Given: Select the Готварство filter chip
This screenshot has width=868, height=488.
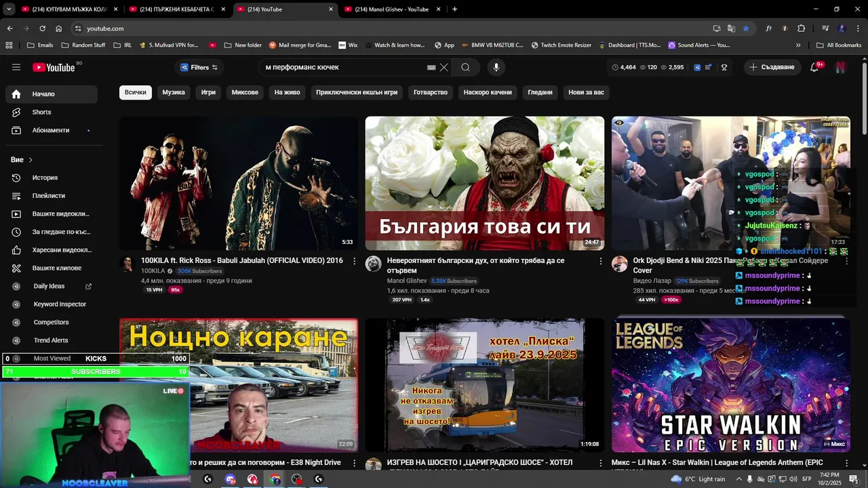Looking at the screenshot, I should click(x=431, y=92).
